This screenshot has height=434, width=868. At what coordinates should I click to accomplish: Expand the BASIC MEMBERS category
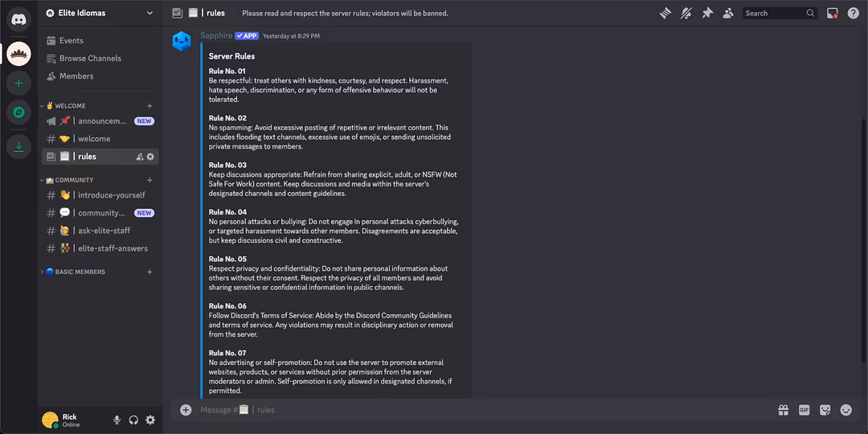pos(80,272)
